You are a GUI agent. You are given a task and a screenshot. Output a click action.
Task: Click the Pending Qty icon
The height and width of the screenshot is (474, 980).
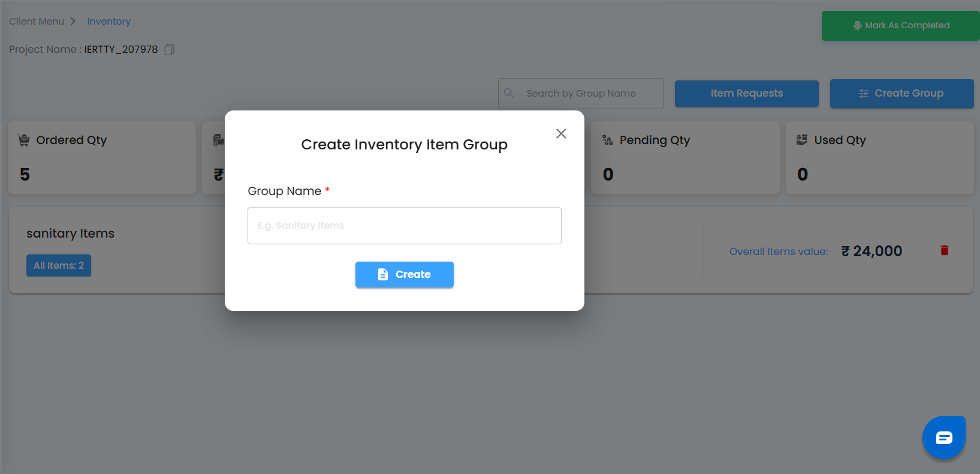point(608,140)
